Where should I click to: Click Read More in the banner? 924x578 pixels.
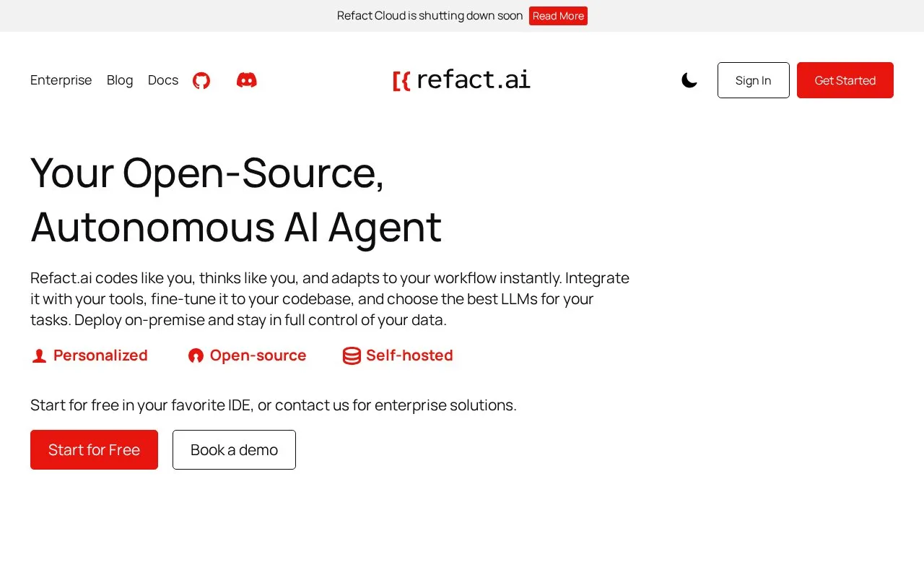[x=558, y=16]
